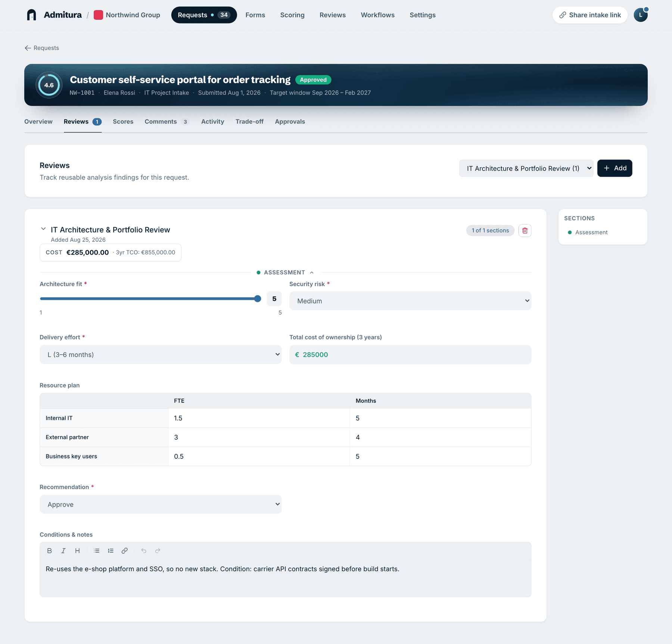This screenshot has width=672, height=644.
Task: Open Forms in top navigation
Action: pos(255,15)
